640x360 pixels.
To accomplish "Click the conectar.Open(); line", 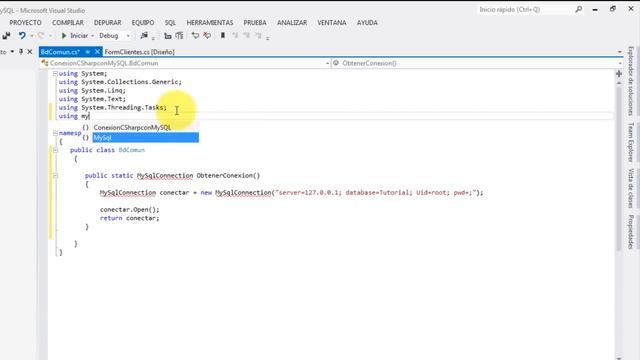I will (x=130, y=209).
